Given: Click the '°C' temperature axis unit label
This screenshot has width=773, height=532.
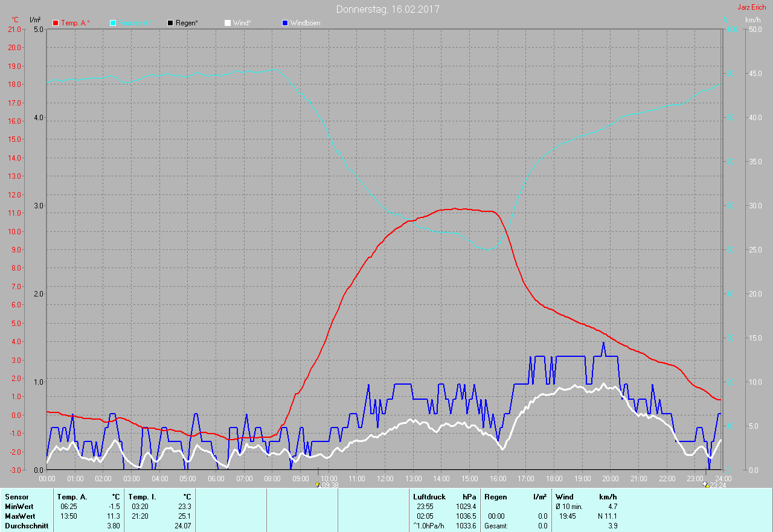Looking at the screenshot, I should click(15, 20).
